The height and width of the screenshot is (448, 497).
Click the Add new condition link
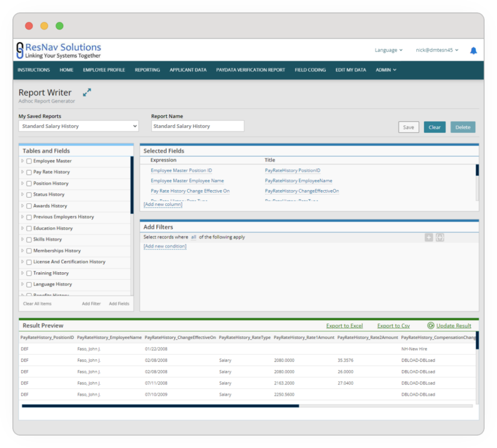click(165, 246)
